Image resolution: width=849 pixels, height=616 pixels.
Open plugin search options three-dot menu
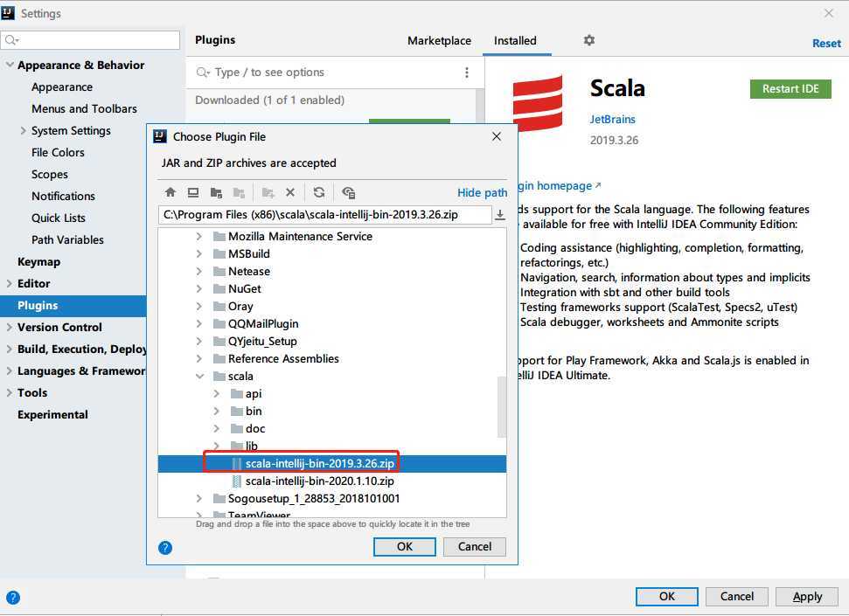[x=467, y=73]
